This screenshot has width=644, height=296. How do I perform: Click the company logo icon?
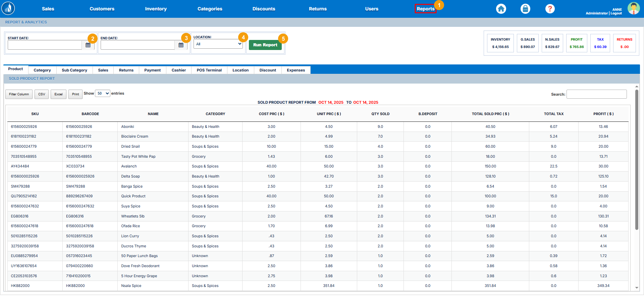pos(8,9)
